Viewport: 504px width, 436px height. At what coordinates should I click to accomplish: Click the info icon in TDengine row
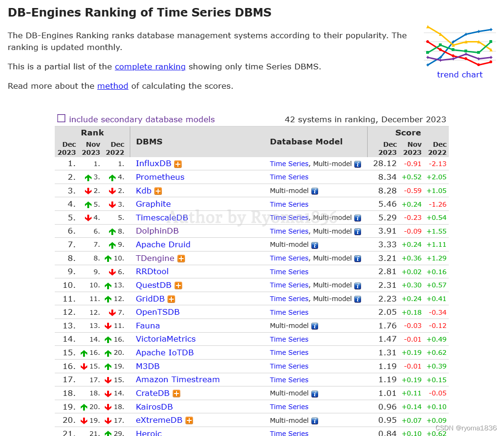(x=358, y=259)
